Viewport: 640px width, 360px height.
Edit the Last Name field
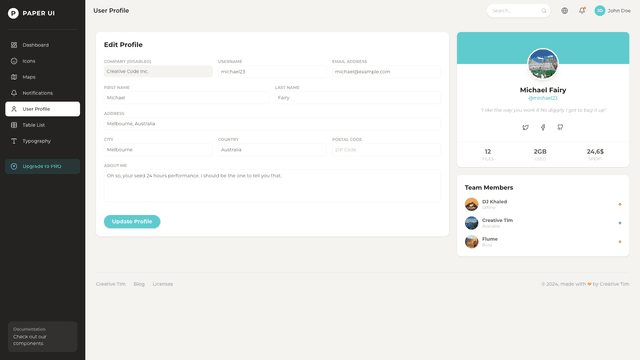(358, 98)
